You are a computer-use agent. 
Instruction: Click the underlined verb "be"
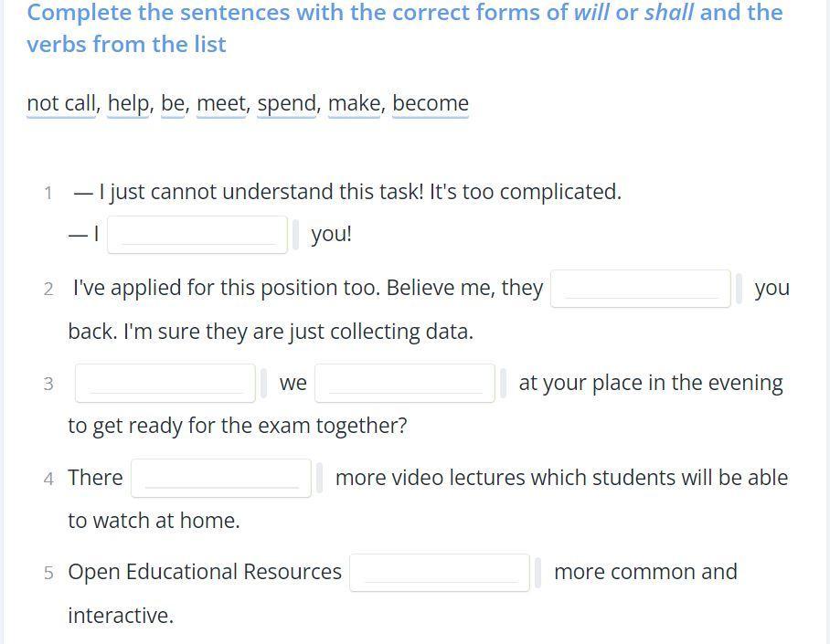click(173, 103)
